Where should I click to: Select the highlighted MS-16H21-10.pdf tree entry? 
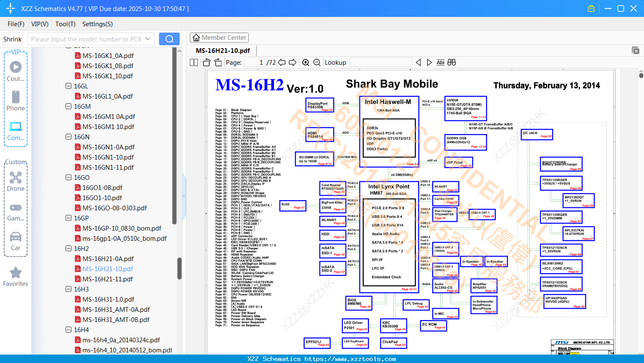108,269
